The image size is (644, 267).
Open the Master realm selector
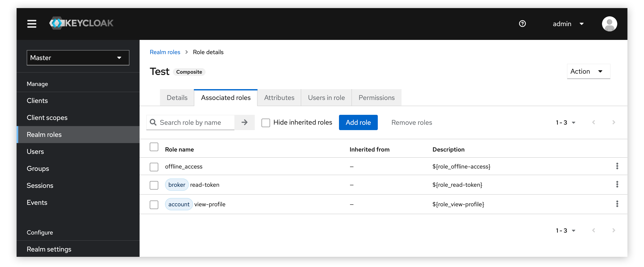pyautogui.click(x=78, y=58)
